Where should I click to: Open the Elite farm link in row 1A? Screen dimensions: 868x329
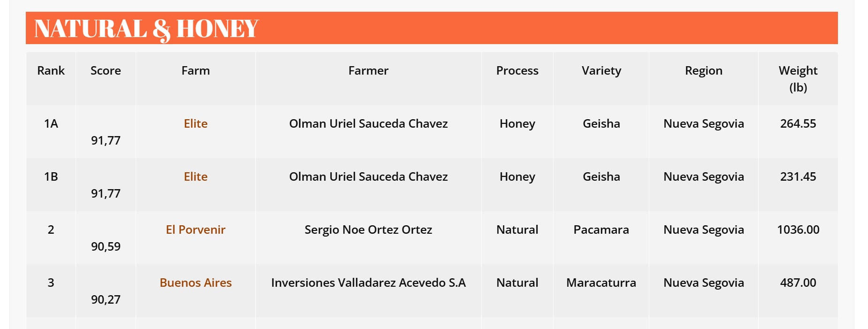click(195, 123)
